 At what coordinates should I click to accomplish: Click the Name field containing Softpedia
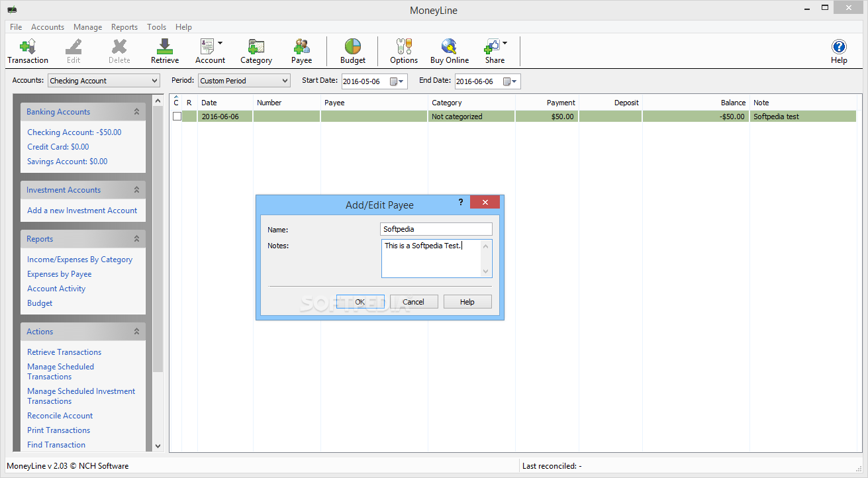pos(437,229)
